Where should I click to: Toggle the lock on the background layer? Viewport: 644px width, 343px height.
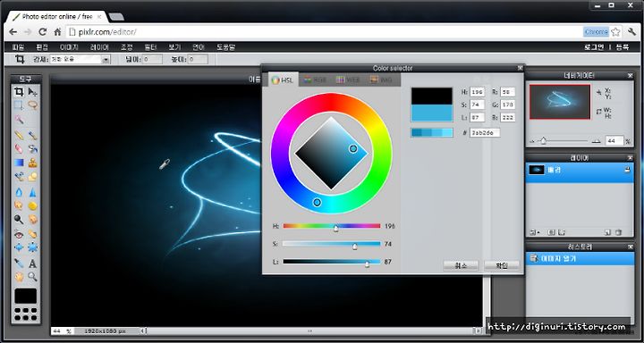tap(627, 169)
